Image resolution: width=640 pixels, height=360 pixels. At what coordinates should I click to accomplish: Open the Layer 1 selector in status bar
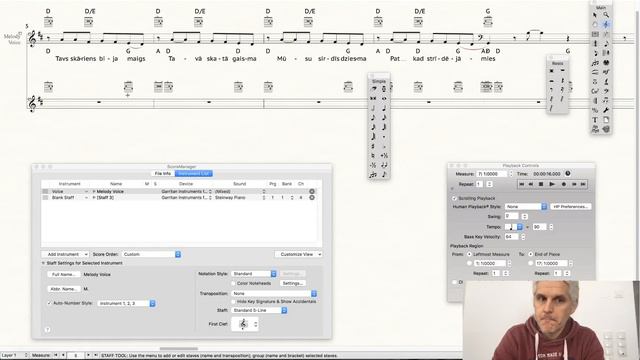[14, 356]
